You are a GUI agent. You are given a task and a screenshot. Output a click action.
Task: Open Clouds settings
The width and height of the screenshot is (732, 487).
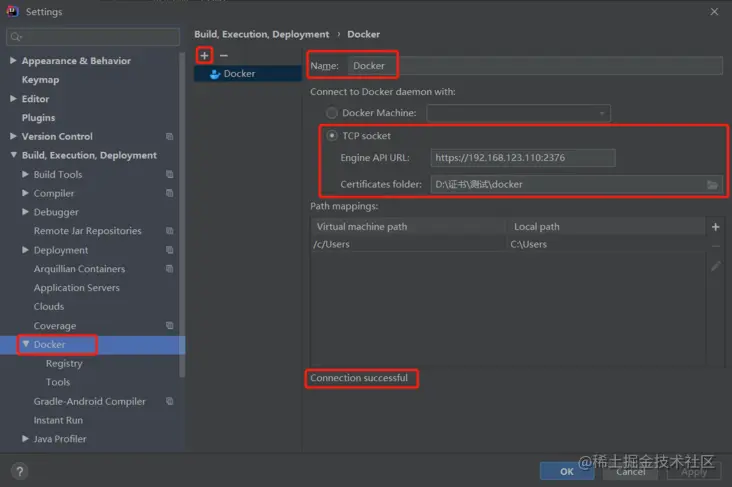49,307
